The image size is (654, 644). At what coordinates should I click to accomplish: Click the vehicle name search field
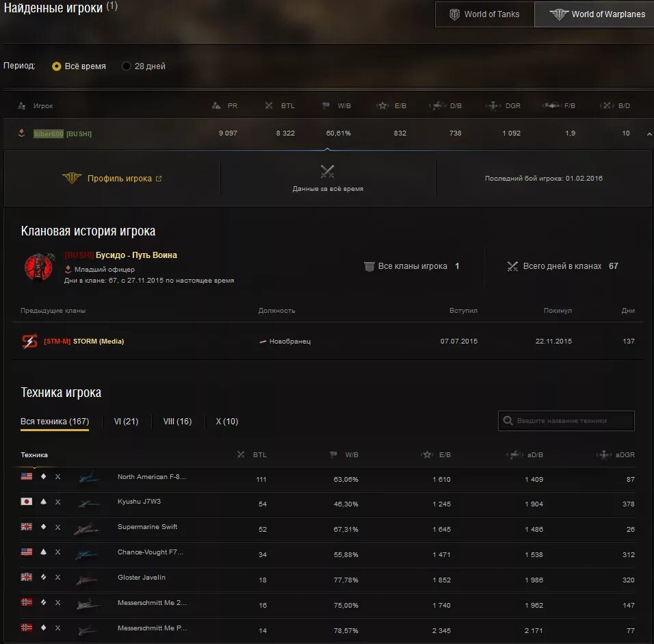566,421
